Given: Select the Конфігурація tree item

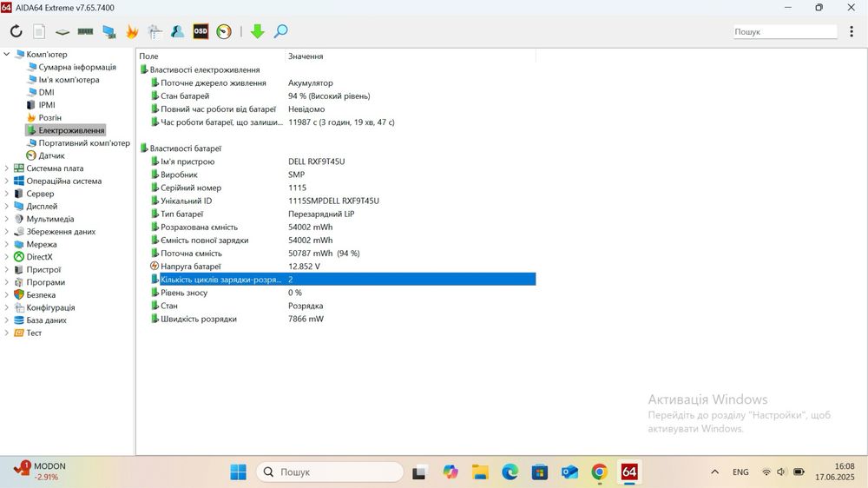Looking at the screenshot, I should (50, 307).
